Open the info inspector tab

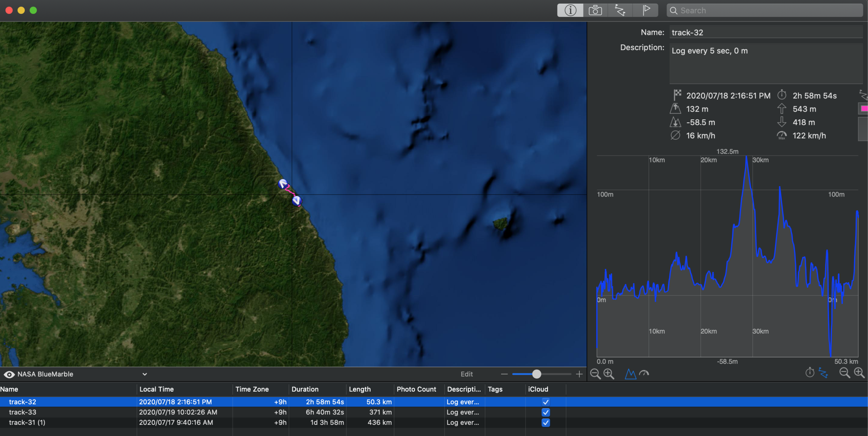tap(570, 11)
